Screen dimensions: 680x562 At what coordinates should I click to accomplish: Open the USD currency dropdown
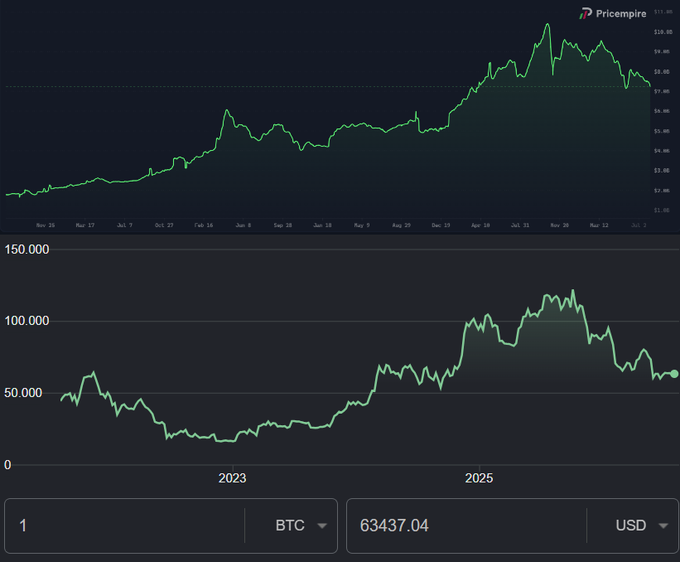point(641,526)
